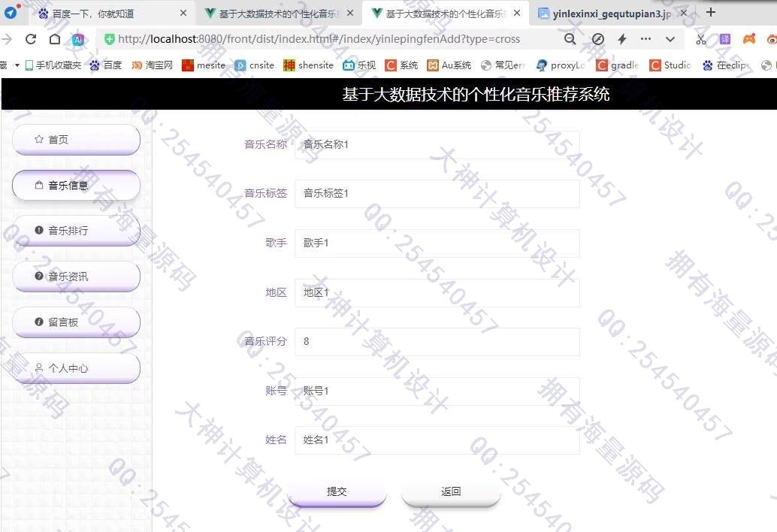Image resolution: width=777 pixels, height=532 pixels.
Task: Open the gradle bookmark
Action: (618, 65)
